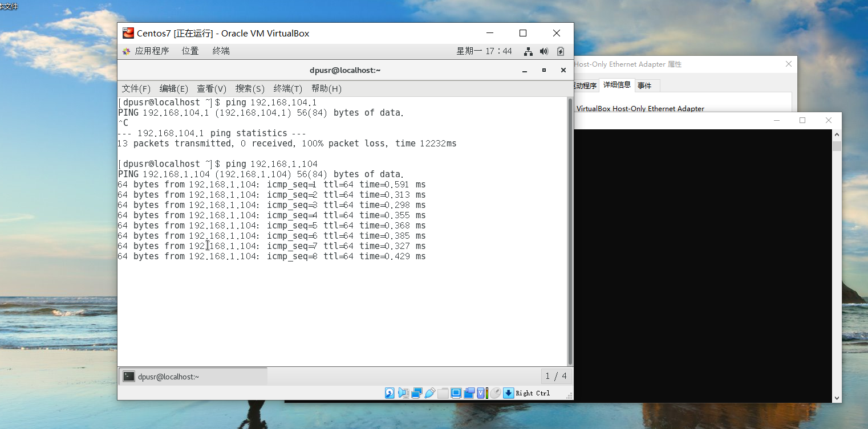Image resolution: width=868 pixels, height=429 pixels.
Task: Open the 查看(V) menu in the terminal
Action: (x=212, y=89)
